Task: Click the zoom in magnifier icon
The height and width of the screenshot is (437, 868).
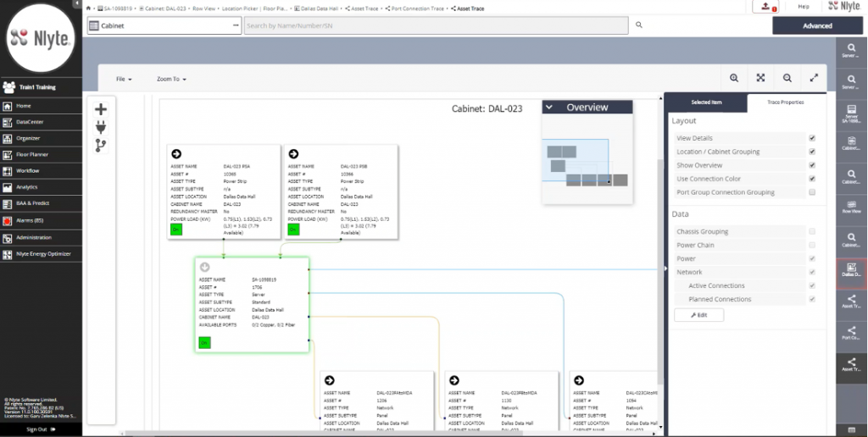Action: tap(734, 78)
